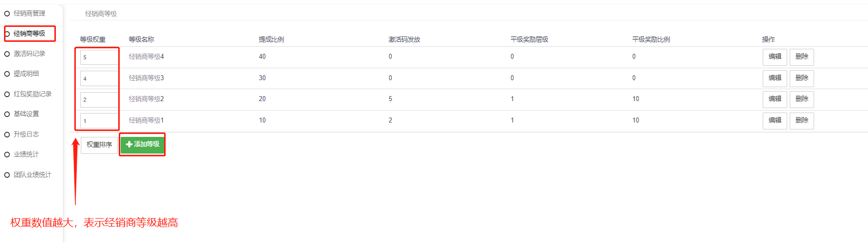Go to 激活码记录 page
868x242 pixels.
(29, 54)
